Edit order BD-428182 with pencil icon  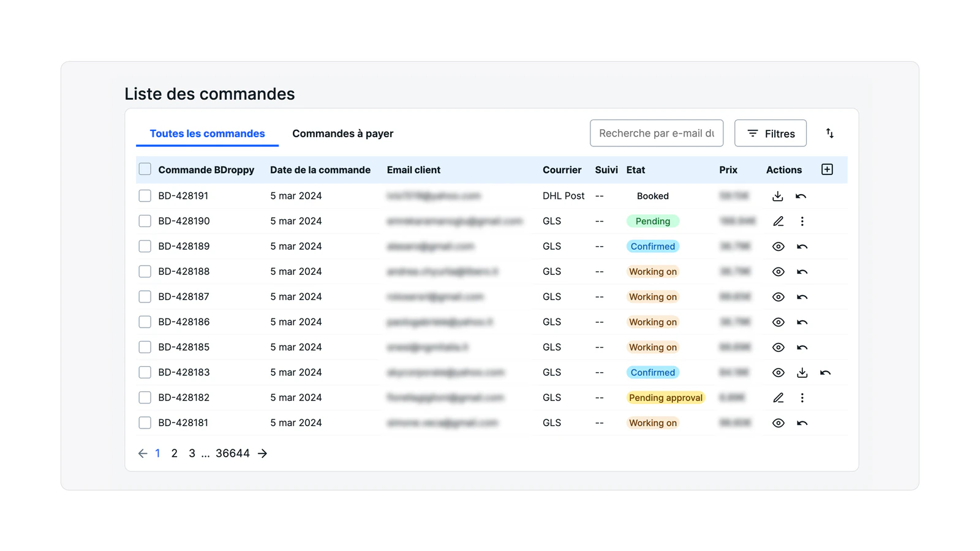pyautogui.click(x=778, y=398)
